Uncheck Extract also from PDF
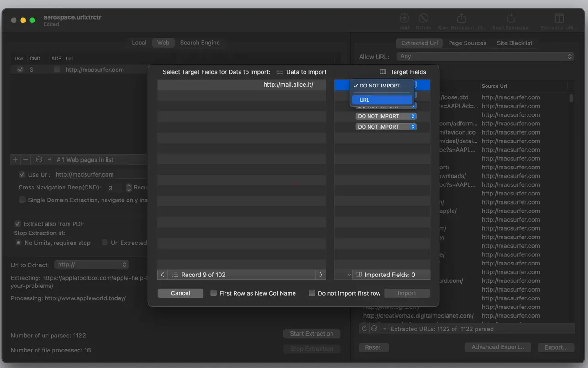 [18, 224]
